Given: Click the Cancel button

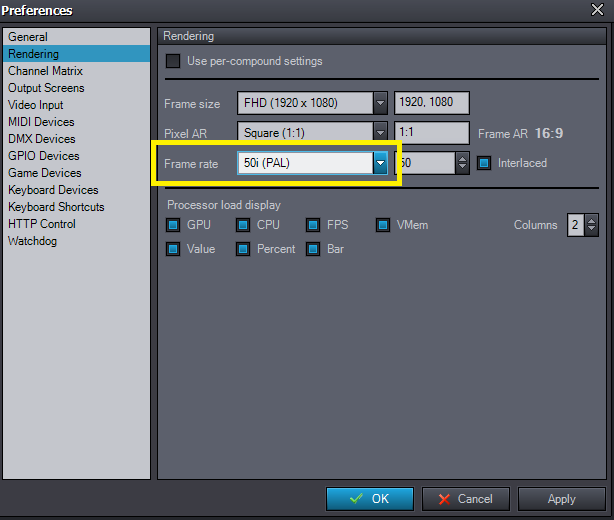Looking at the screenshot, I should (x=465, y=498).
